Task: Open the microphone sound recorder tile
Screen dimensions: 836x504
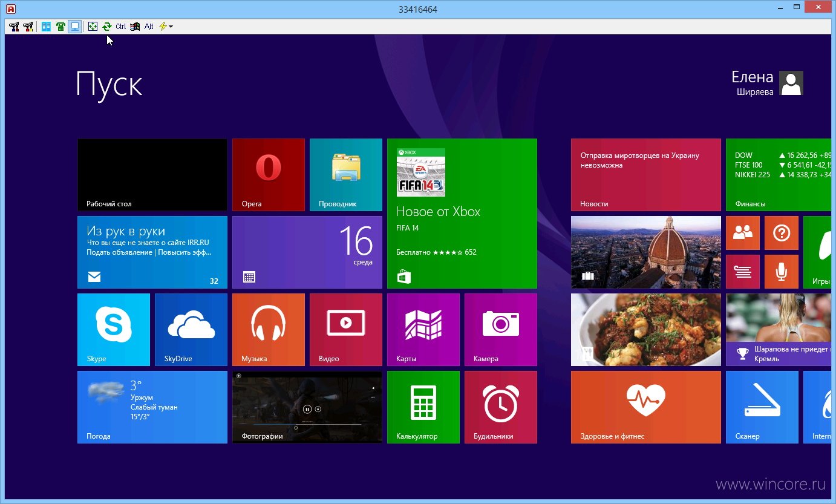Action: [x=782, y=272]
